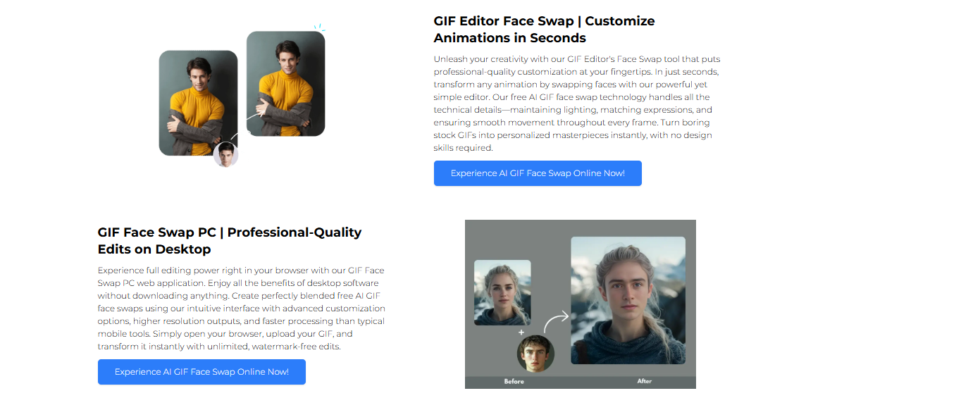This screenshot has height=417, width=980.
Task: Open the right yellow-sweater swapped portrait card
Action: click(x=285, y=84)
